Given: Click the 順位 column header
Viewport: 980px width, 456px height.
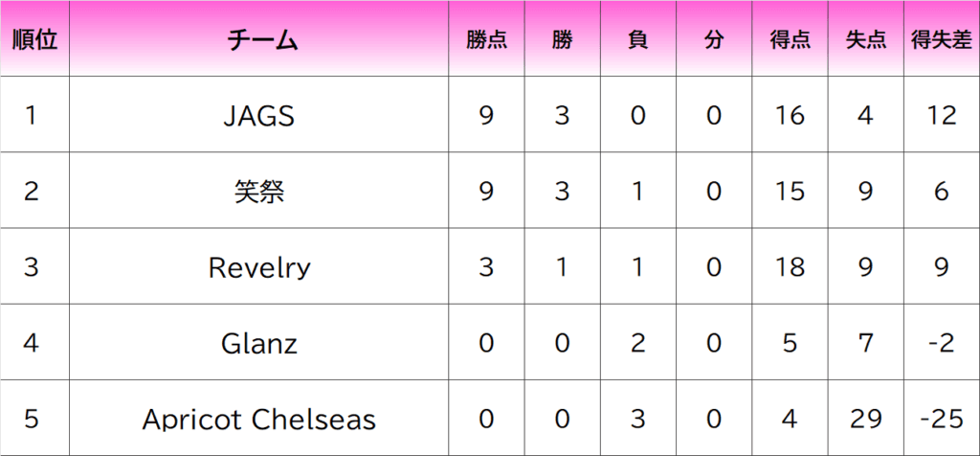Looking at the screenshot, I should (x=33, y=40).
